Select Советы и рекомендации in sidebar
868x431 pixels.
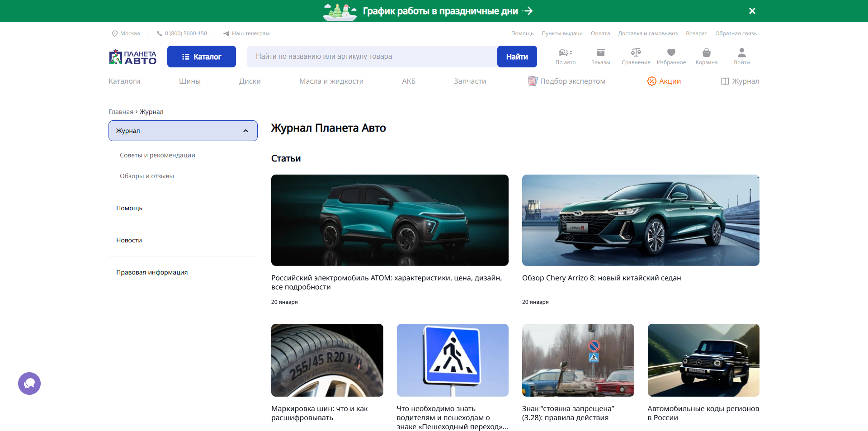click(x=157, y=155)
